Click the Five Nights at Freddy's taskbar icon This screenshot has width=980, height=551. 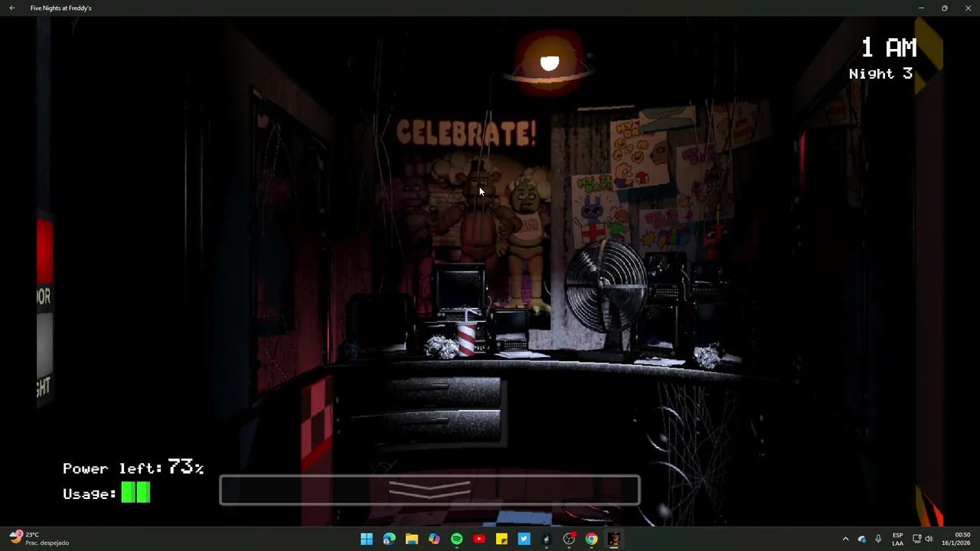(614, 540)
